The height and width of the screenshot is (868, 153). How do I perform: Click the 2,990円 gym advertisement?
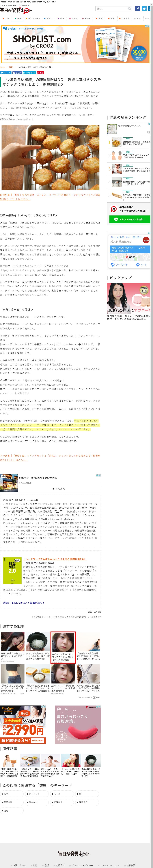[x=23, y=724]
